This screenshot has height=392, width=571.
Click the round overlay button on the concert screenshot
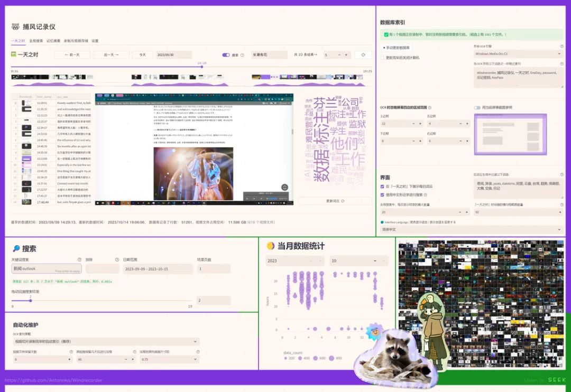[x=285, y=187]
